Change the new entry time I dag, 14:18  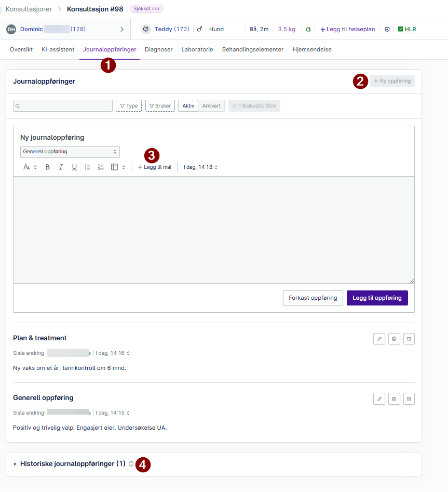coord(200,167)
